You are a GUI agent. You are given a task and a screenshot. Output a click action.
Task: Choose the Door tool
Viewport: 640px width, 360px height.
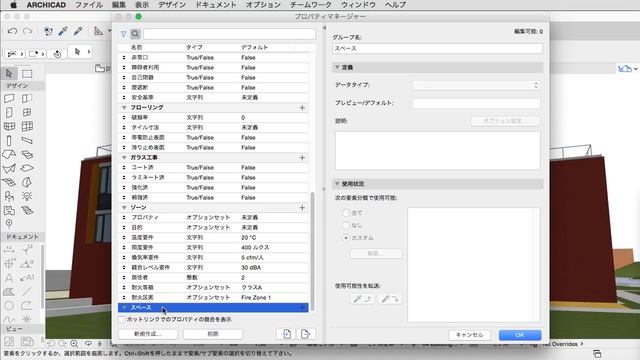click(x=9, y=112)
